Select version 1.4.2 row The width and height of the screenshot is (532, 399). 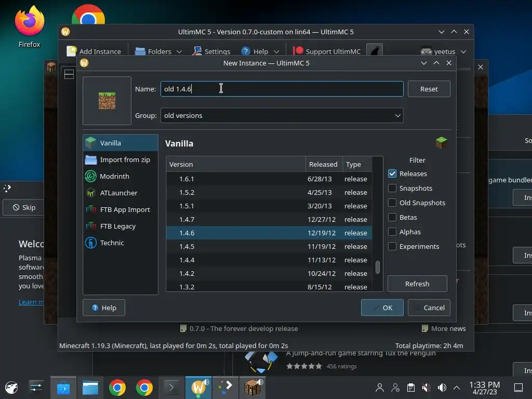(x=269, y=274)
